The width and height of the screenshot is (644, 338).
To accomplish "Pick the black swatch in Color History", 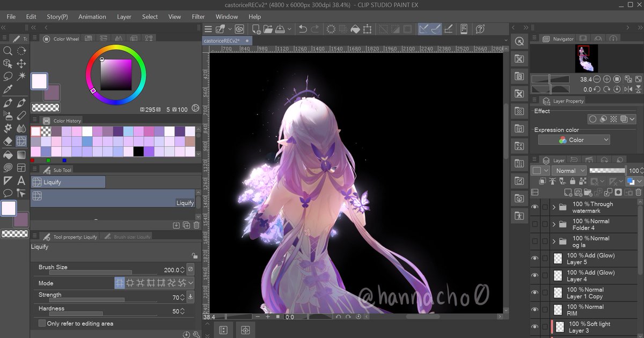I will pos(138,151).
